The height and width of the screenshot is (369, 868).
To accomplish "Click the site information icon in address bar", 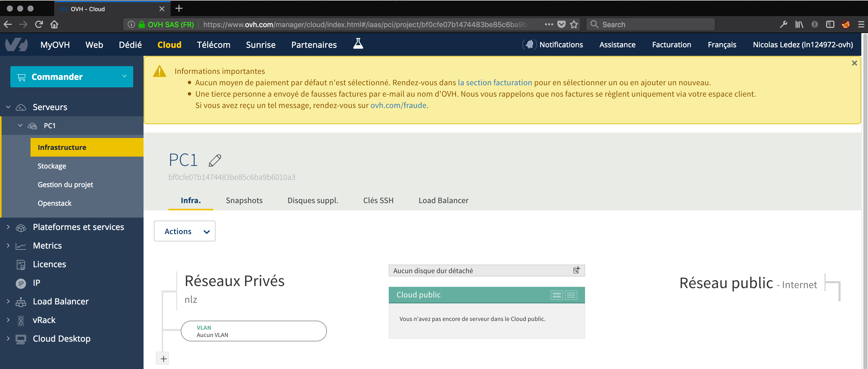I will (x=131, y=24).
